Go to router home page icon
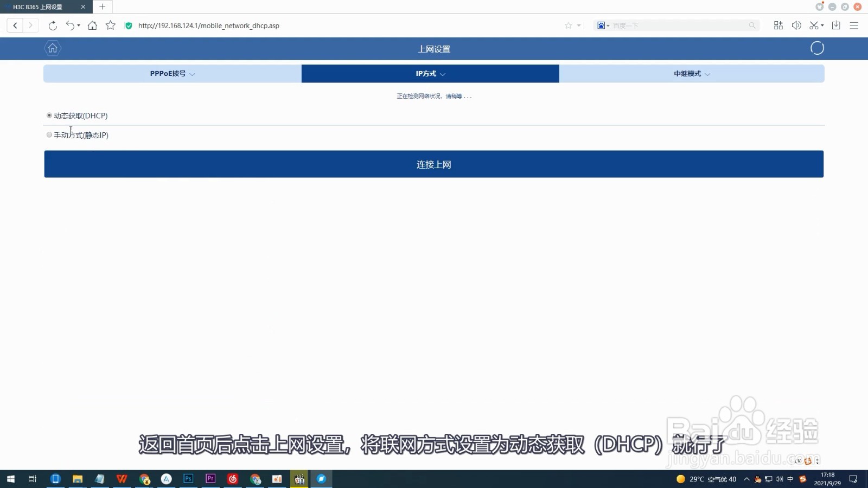This screenshot has width=868, height=488. pos(53,48)
